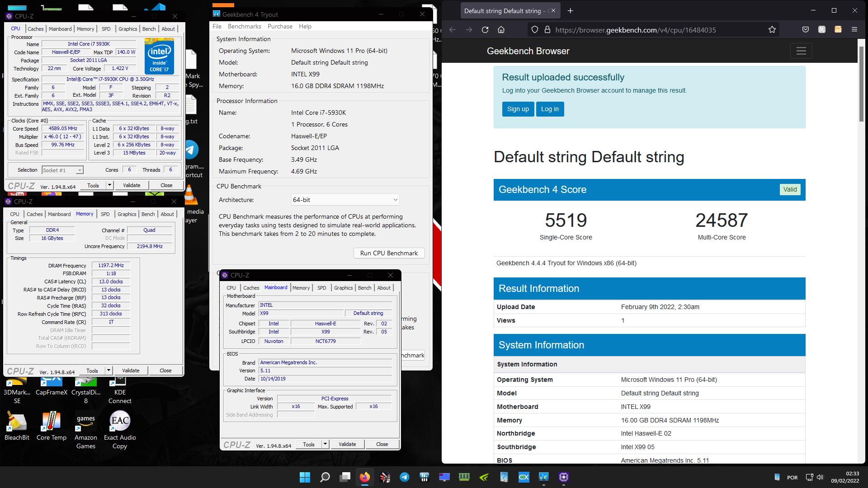Open the Firefox application menu (hamburger)
The width and height of the screenshot is (868, 488).
[x=854, y=30]
